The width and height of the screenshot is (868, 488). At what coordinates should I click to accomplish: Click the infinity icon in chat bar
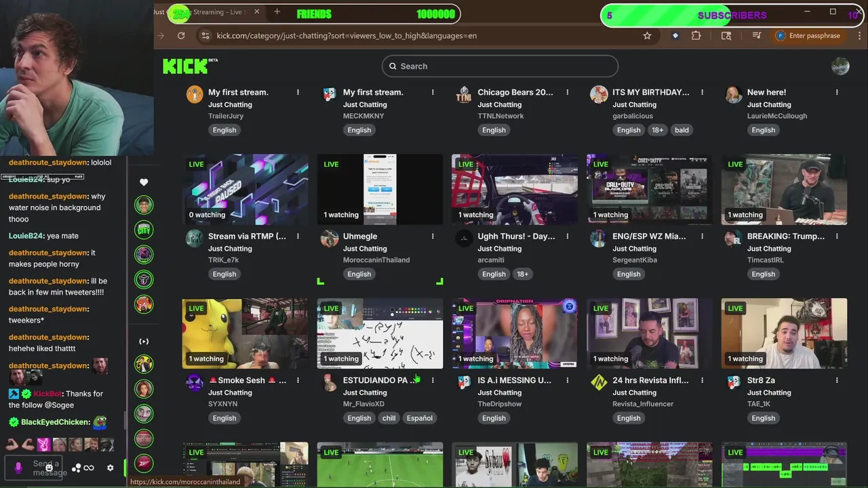tap(89, 468)
